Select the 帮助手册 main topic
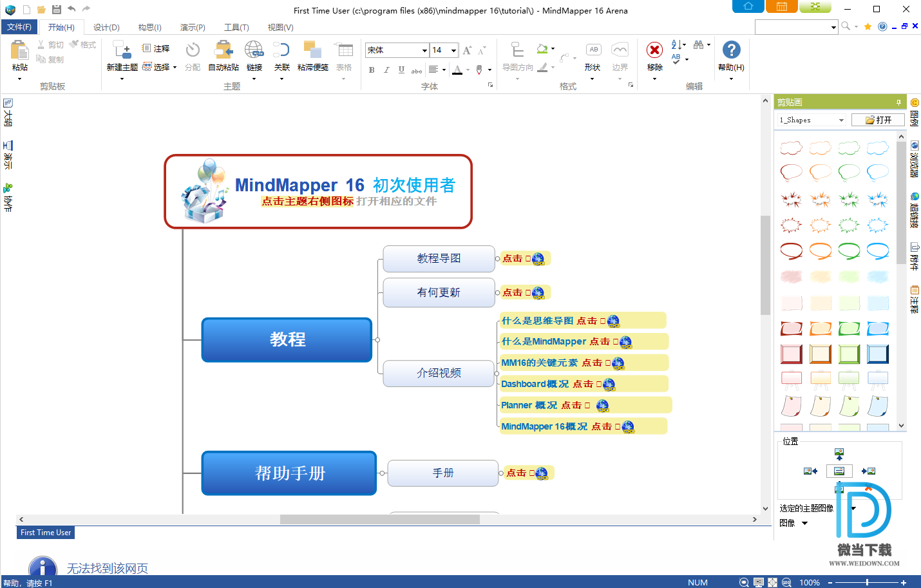The image size is (921, 588). 289,473
